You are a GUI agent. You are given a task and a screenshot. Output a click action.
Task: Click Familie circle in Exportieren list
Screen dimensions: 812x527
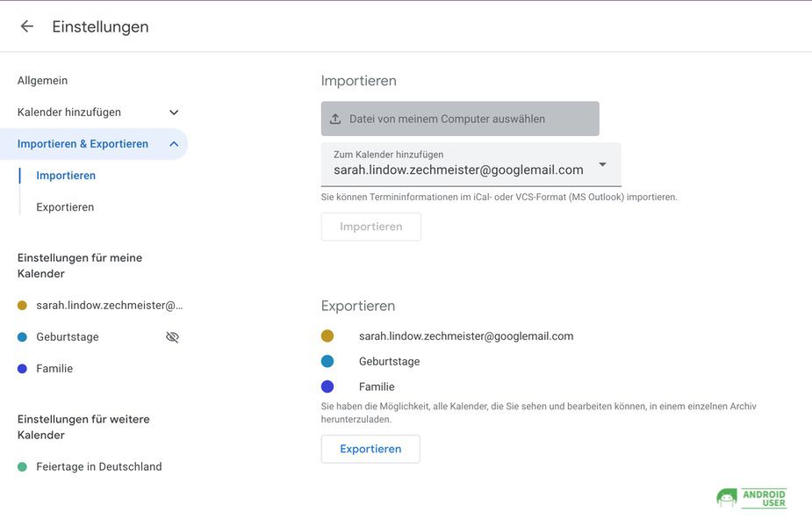[x=327, y=386]
